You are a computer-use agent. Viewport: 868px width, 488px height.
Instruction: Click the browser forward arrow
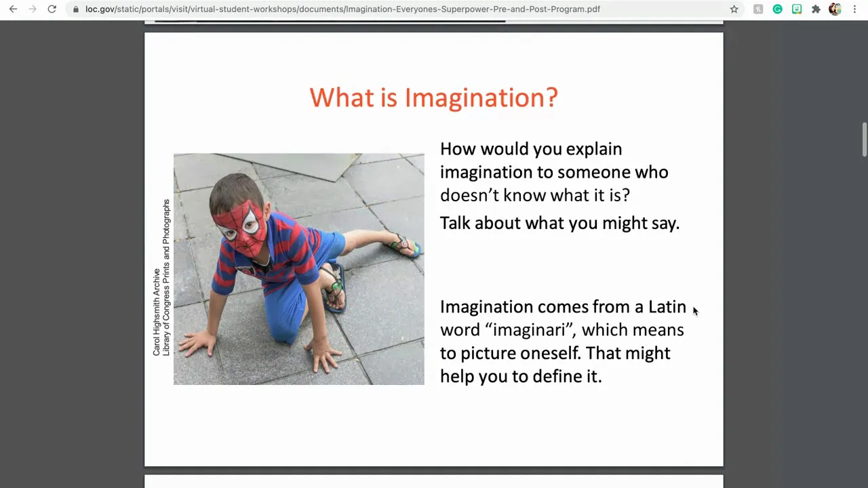point(32,9)
